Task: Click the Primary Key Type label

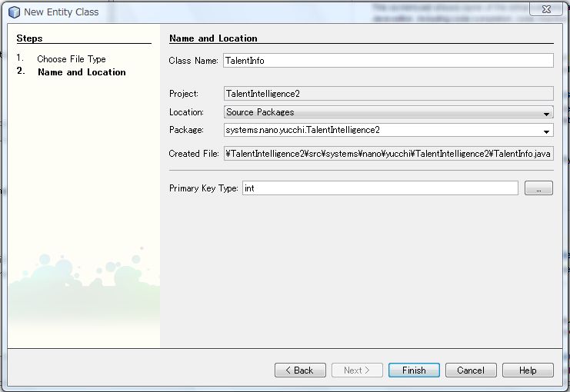Action: [x=203, y=188]
